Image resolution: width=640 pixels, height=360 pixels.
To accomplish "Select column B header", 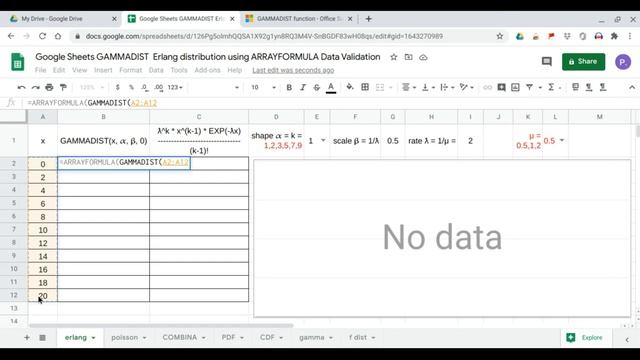I will [x=103, y=117].
